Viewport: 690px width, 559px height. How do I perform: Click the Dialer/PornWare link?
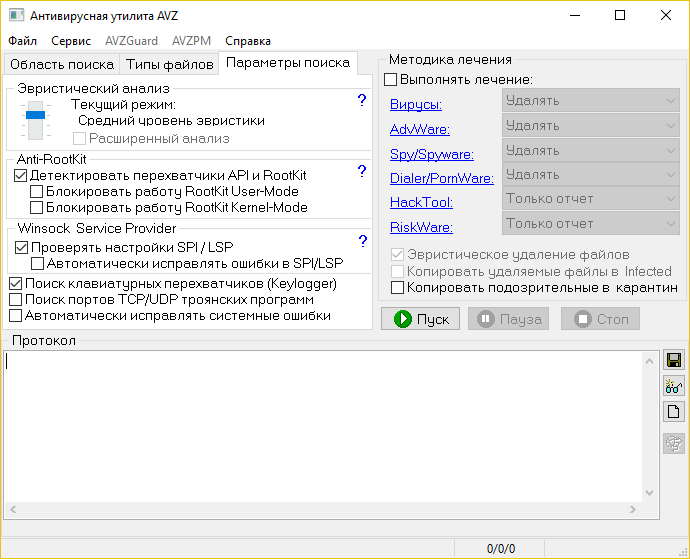click(442, 178)
